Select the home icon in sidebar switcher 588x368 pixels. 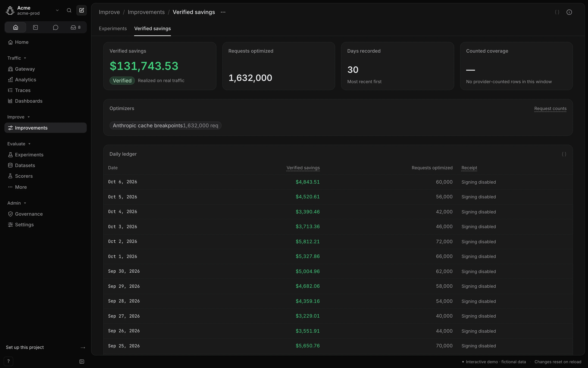point(16,27)
